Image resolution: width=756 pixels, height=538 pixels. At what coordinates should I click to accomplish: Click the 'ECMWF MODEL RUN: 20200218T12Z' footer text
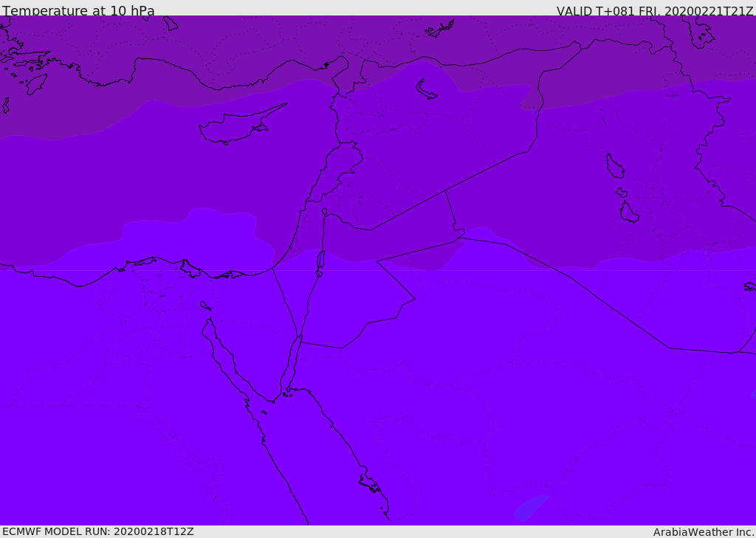pos(98,531)
